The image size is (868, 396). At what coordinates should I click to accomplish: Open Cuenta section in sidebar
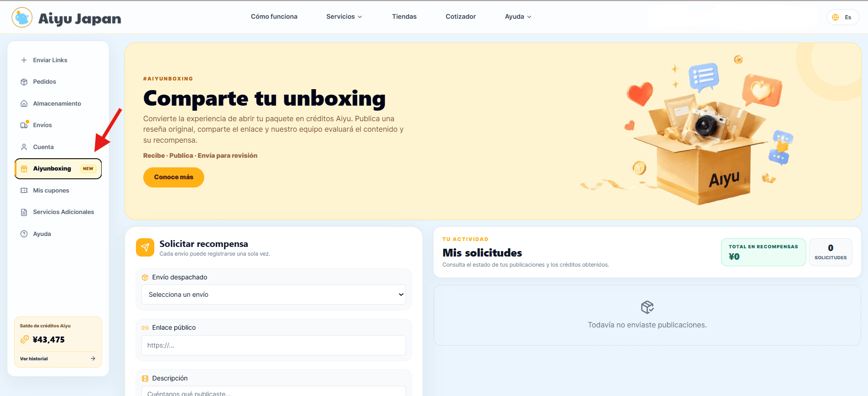coord(58,147)
